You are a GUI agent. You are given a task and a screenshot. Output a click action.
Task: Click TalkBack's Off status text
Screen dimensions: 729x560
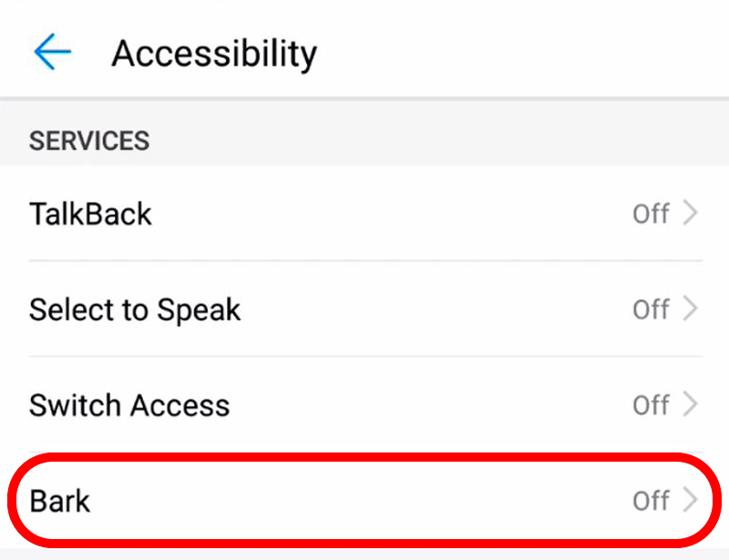(651, 214)
